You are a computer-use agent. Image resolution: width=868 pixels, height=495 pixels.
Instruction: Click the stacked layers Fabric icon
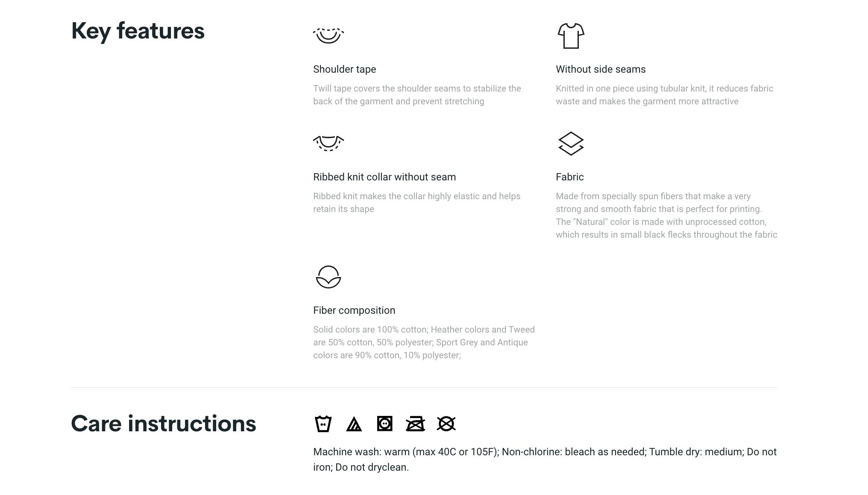(x=571, y=144)
